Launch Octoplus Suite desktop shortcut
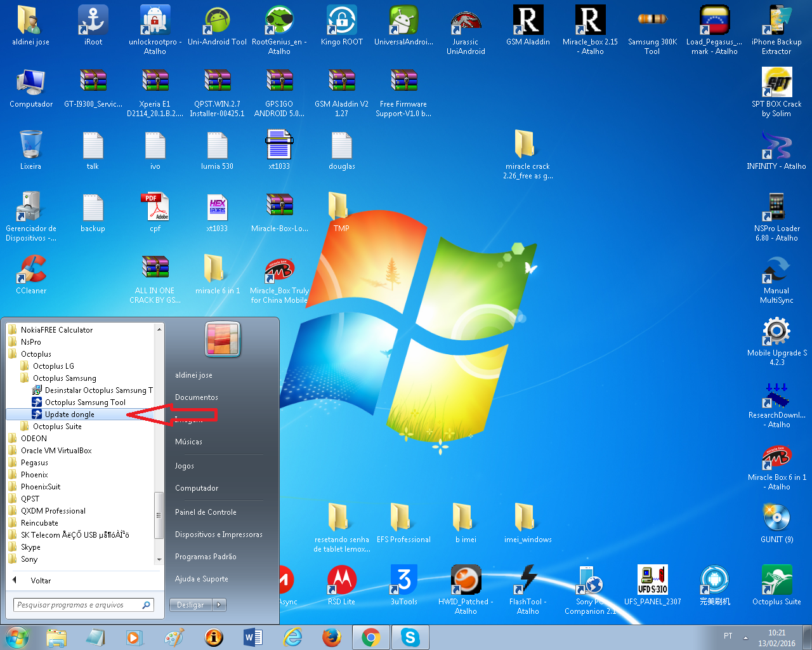 (x=776, y=585)
